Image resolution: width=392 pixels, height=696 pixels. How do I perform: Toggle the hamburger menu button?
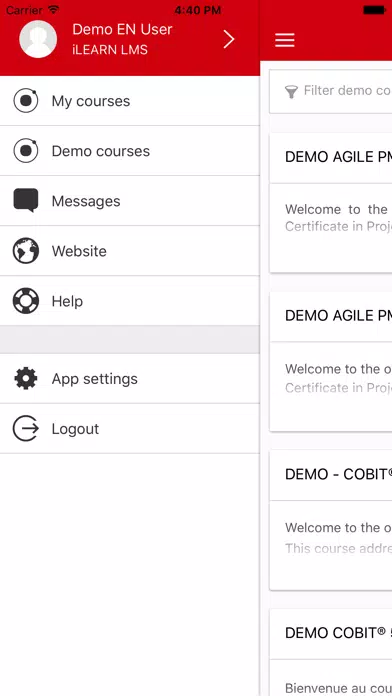285,40
